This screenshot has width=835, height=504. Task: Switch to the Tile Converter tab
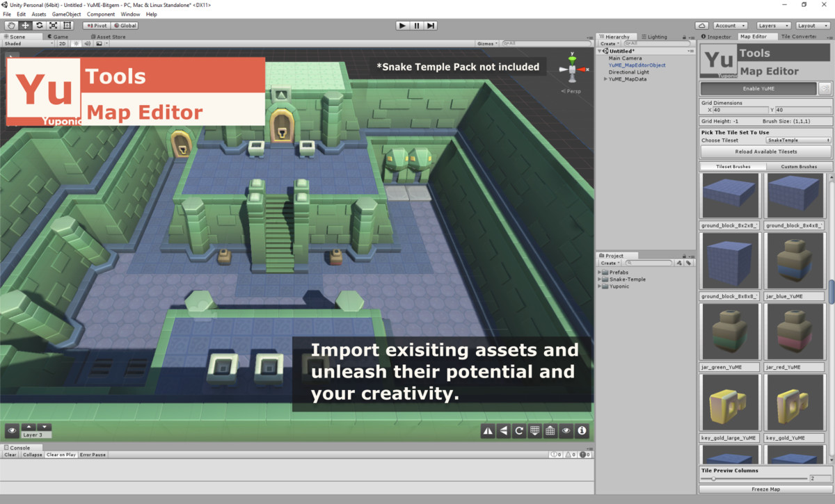(x=798, y=37)
